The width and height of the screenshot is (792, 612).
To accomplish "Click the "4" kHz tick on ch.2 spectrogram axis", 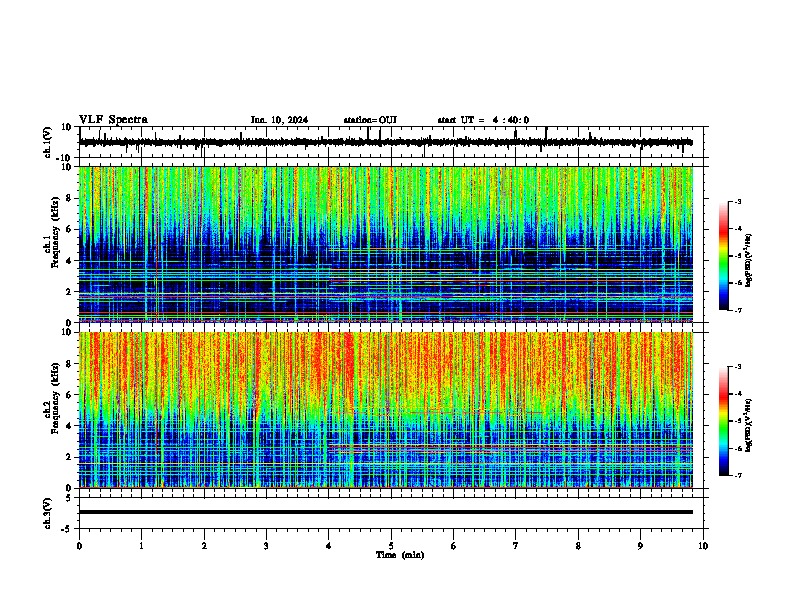I will point(70,426).
